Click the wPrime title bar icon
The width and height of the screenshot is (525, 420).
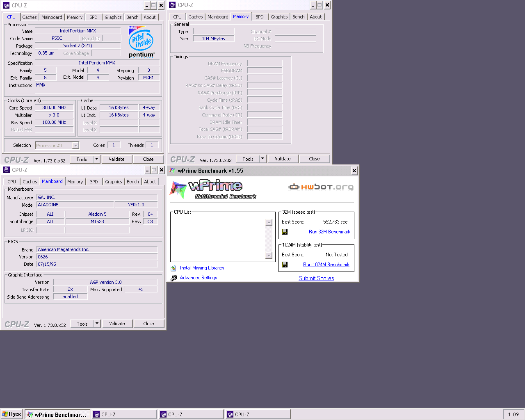(173, 171)
